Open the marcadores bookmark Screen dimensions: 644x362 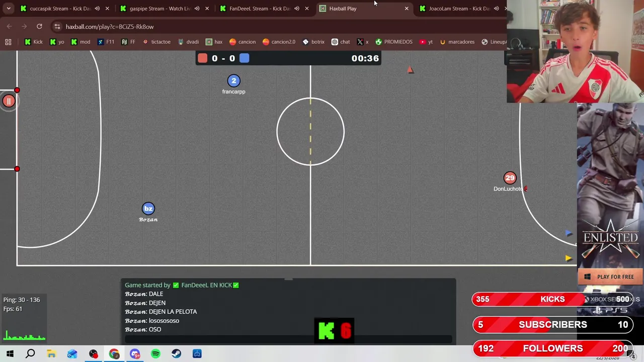tap(457, 42)
